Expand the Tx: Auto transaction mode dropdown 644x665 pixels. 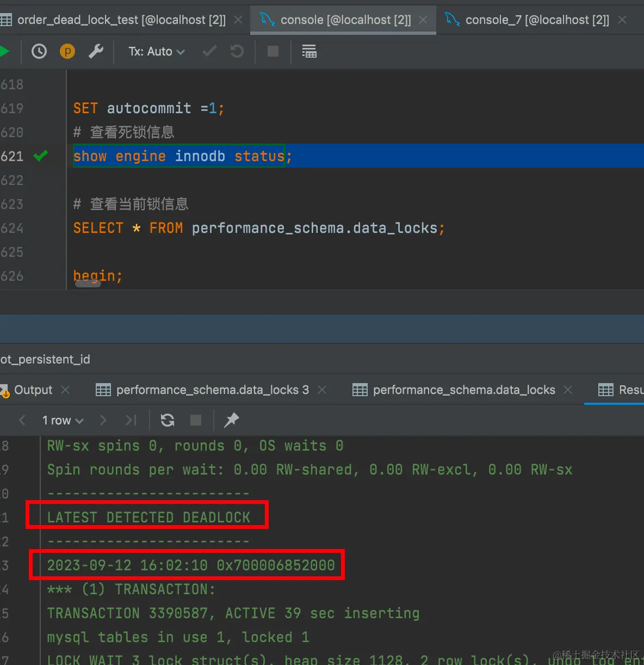pos(157,52)
